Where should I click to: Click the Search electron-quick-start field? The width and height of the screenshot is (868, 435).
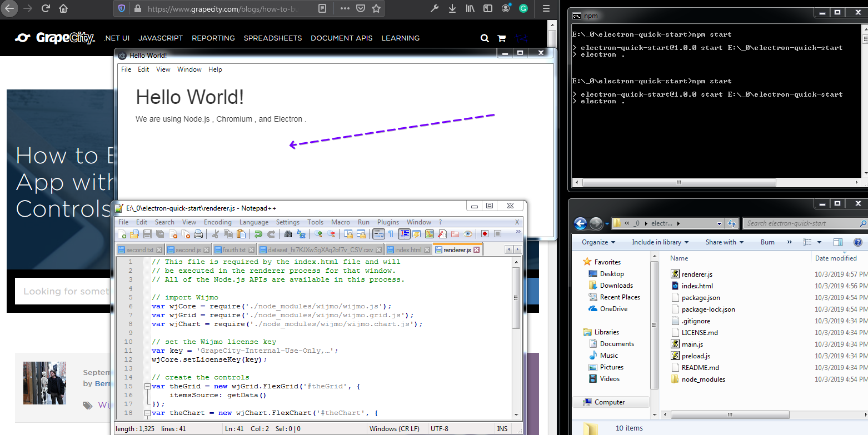click(x=804, y=223)
